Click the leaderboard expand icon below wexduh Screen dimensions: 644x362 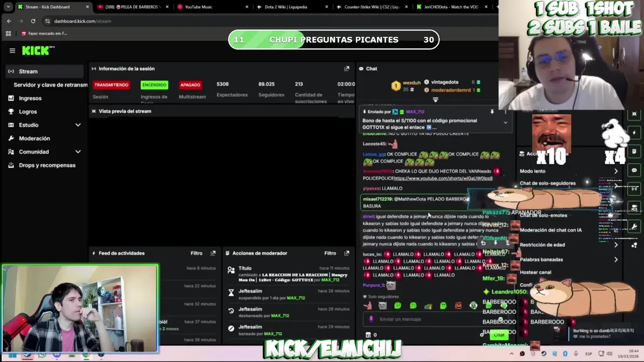click(x=436, y=100)
